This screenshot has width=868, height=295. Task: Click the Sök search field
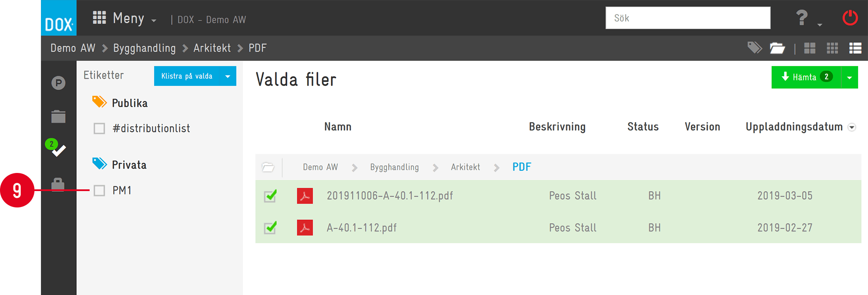click(688, 18)
